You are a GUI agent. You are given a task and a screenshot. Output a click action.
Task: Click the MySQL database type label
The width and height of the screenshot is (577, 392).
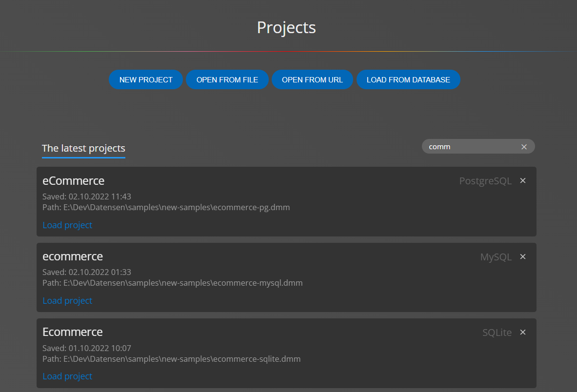point(496,256)
